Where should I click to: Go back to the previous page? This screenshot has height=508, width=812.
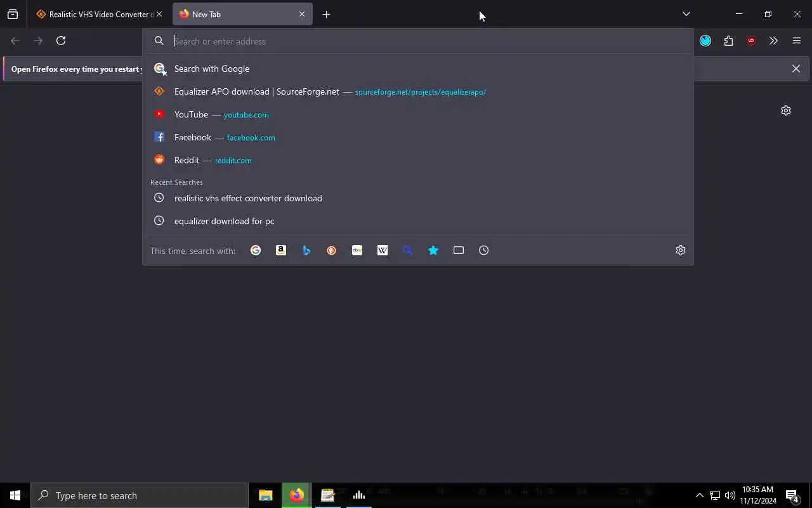point(15,41)
